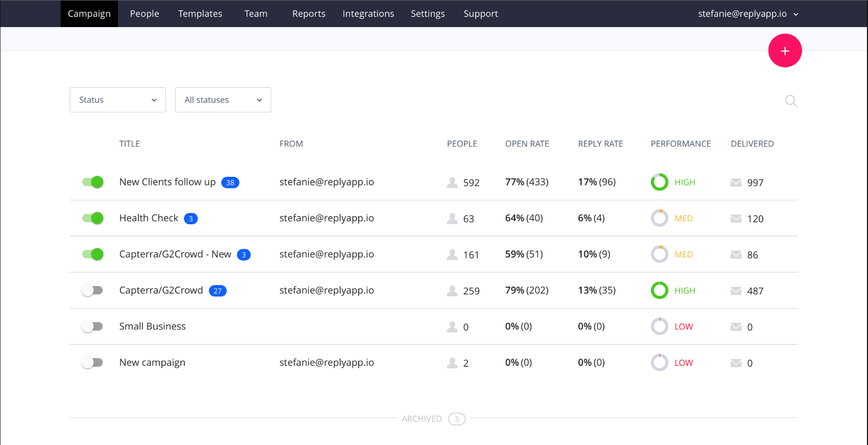This screenshot has width=868, height=445.
Task: Enable the Capterra/G2Crowd campaign toggle
Action: (92, 290)
